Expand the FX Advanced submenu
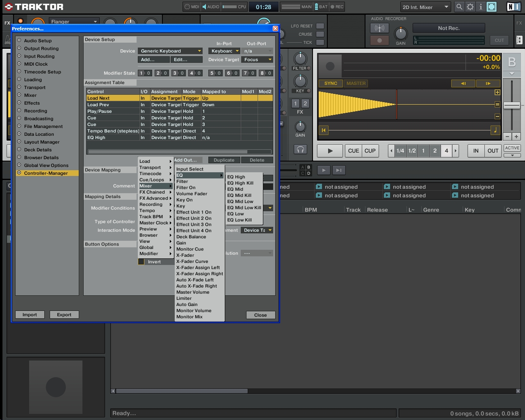Image resolution: width=525 pixels, height=420 pixels. point(155,198)
